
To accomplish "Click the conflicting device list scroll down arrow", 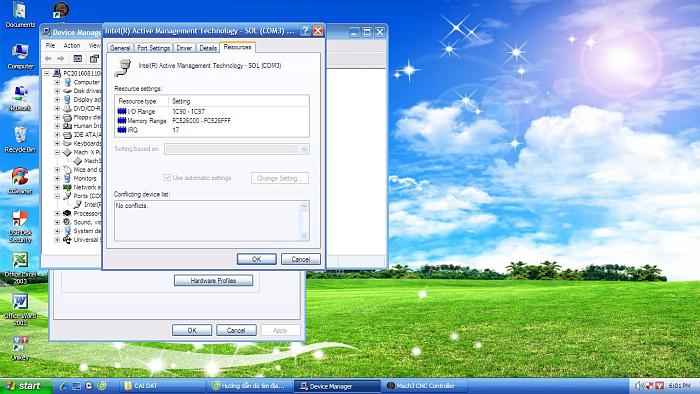I will pyautogui.click(x=304, y=236).
